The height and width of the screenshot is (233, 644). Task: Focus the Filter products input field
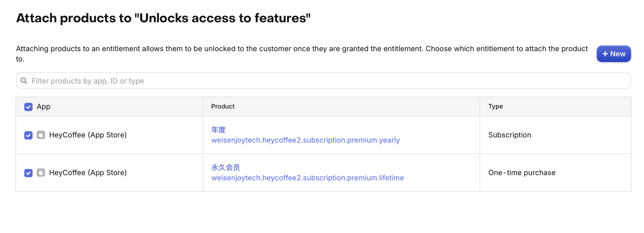click(322, 81)
